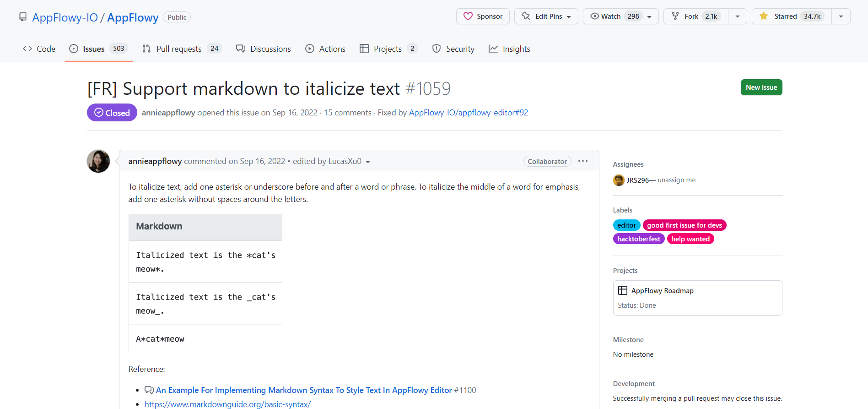Screen dimensions: 868x409
Task: Click the good first issue for devs label
Action: click(x=685, y=225)
